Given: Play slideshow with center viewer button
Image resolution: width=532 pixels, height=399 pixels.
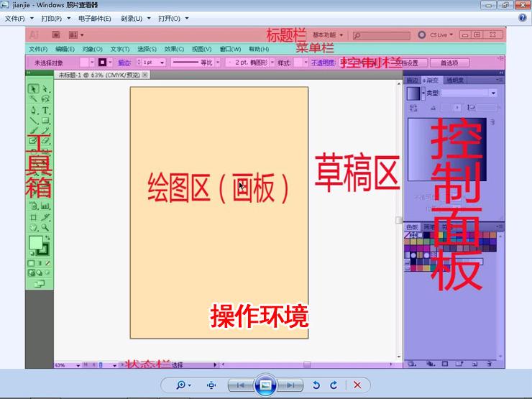Looking at the screenshot, I should (265, 385).
